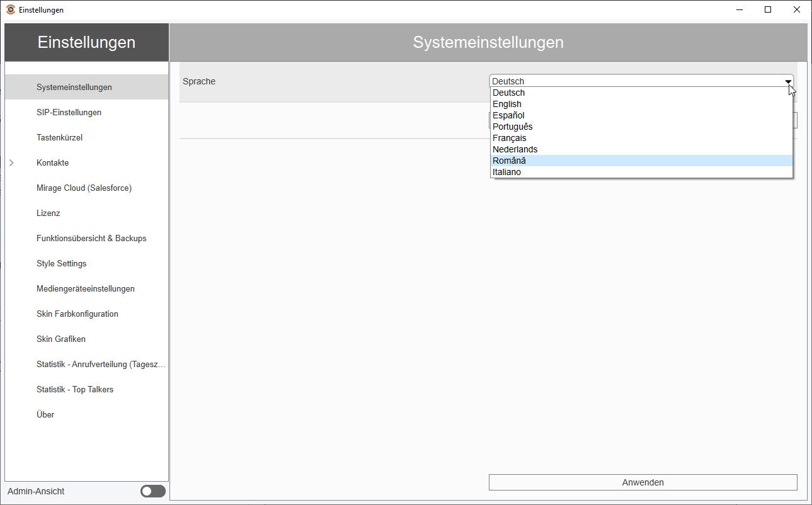Open Statistik - Top Talkers

coord(87,389)
